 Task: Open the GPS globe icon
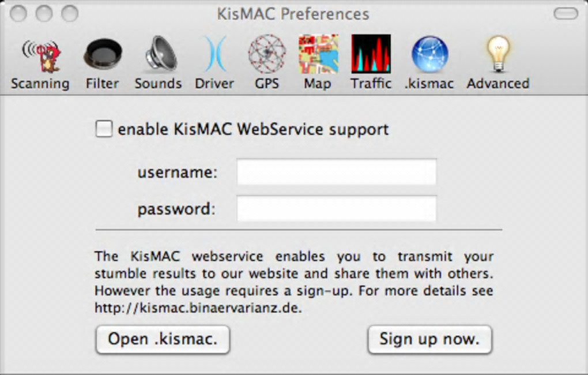click(x=267, y=55)
